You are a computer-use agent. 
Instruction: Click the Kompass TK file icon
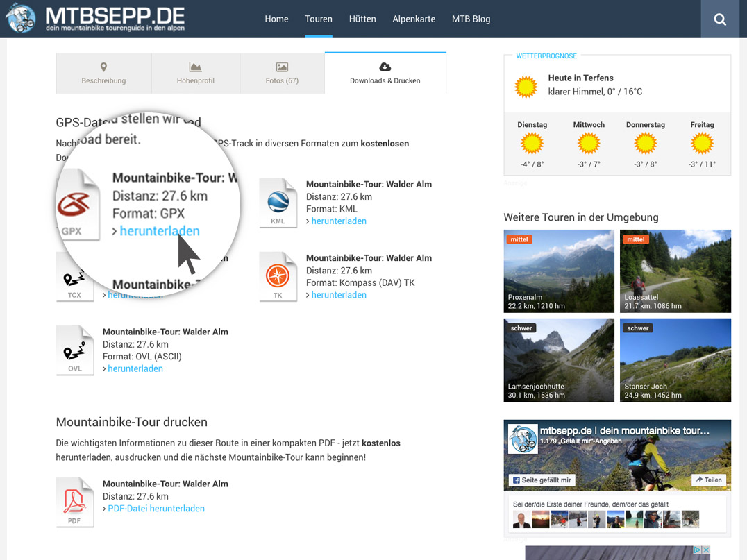coord(278,276)
